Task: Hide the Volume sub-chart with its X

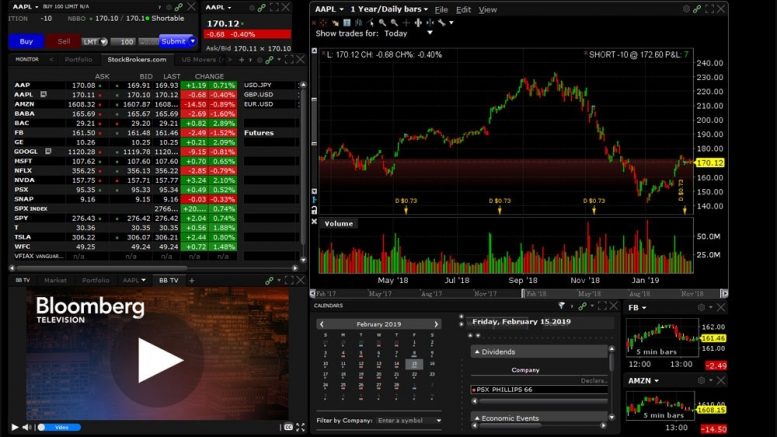Action: (314, 221)
